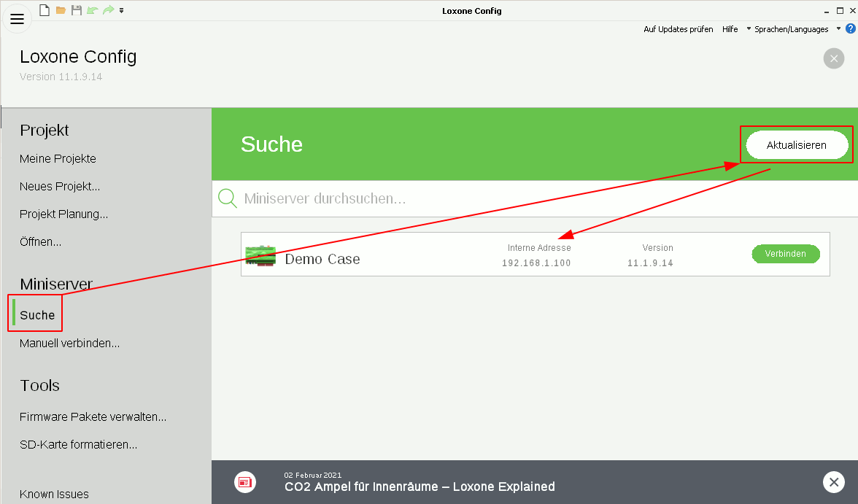Image resolution: width=858 pixels, height=504 pixels.
Task: Click Verbinden for Demo Case
Action: coord(786,254)
